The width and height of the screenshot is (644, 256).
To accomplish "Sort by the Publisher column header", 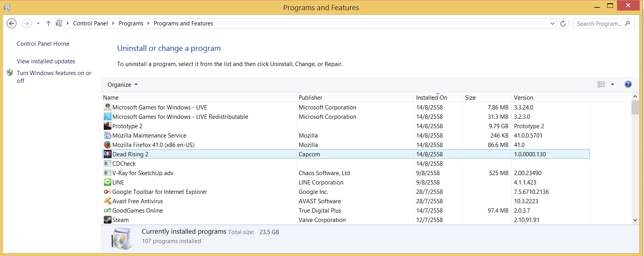I will 310,98.
